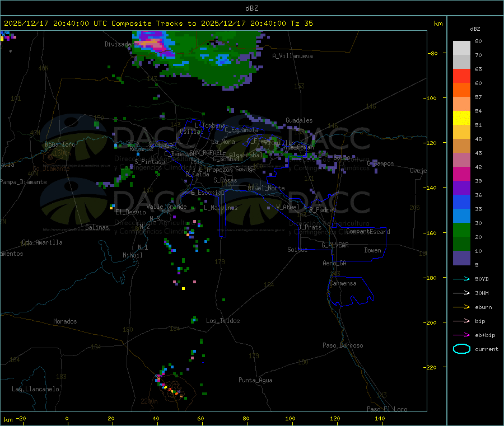The height and width of the screenshot is (426, 504).
Task: Click the R_Padre location label
Action: [x=321, y=210]
